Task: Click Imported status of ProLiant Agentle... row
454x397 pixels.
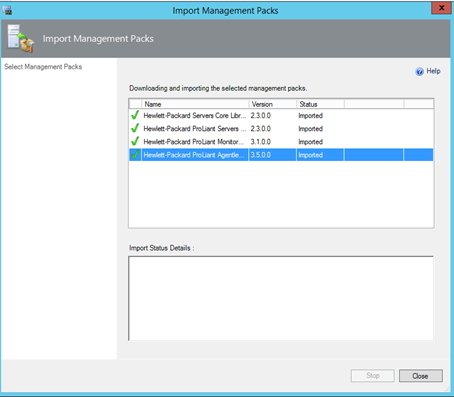Action: 310,155
